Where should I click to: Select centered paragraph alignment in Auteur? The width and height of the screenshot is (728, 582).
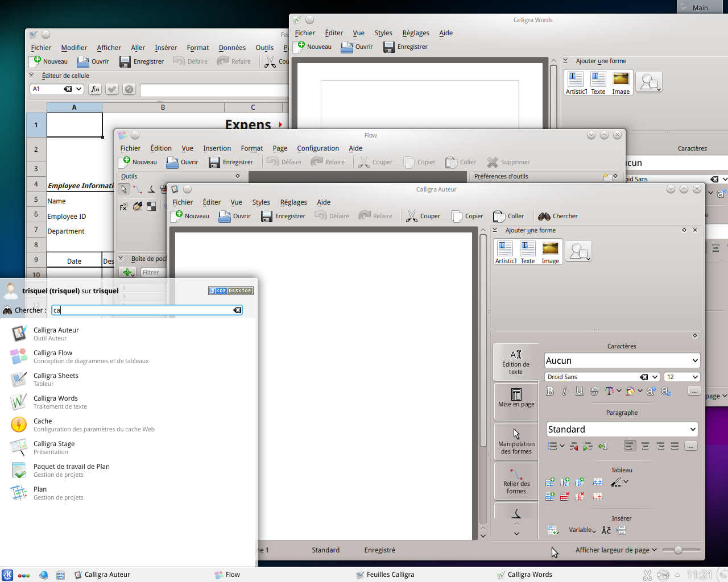[x=645, y=446]
